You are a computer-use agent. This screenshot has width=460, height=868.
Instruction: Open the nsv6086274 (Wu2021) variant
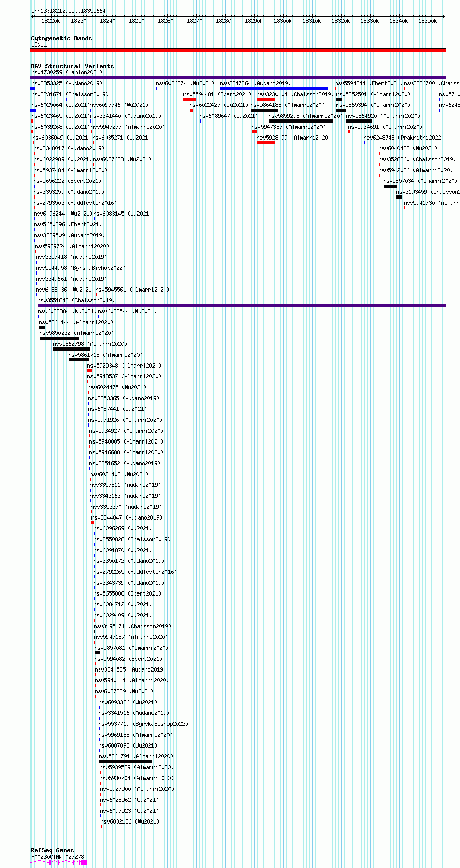click(185, 83)
